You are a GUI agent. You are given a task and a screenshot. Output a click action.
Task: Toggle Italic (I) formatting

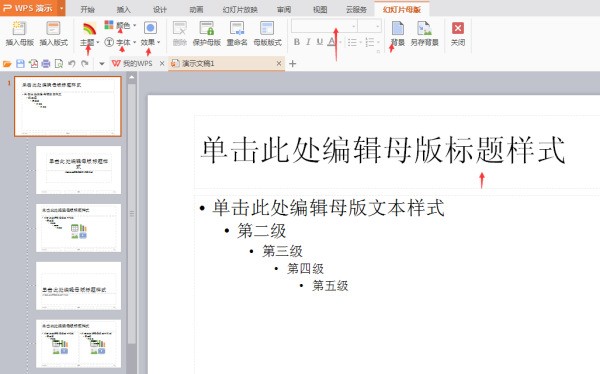coord(308,42)
